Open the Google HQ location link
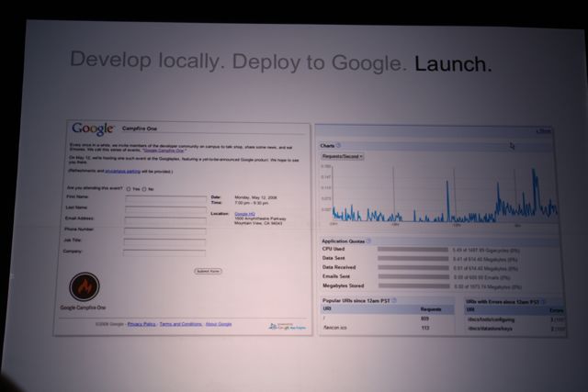 pos(245,214)
